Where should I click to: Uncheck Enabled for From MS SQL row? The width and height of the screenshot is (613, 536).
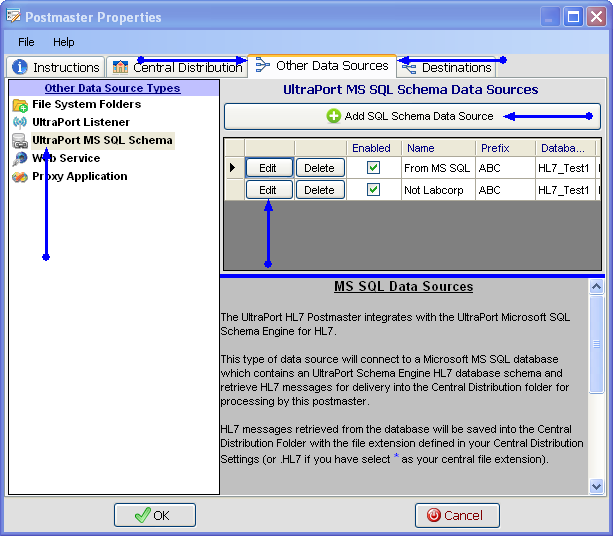pos(373,168)
